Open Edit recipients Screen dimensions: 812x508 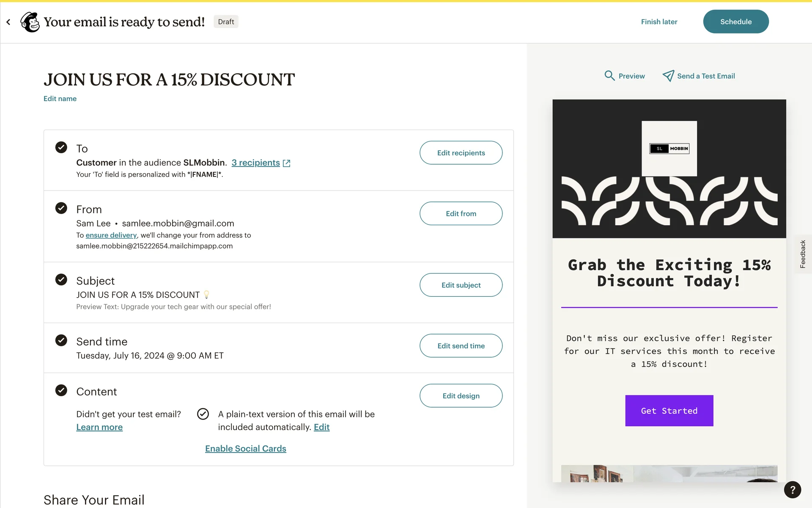pyautogui.click(x=461, y=153)
